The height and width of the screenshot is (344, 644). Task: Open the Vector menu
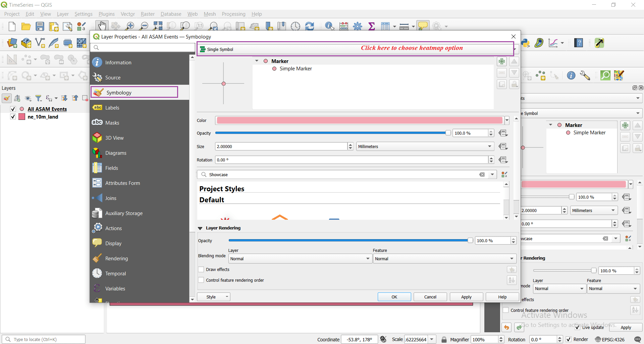coord(127,14)
